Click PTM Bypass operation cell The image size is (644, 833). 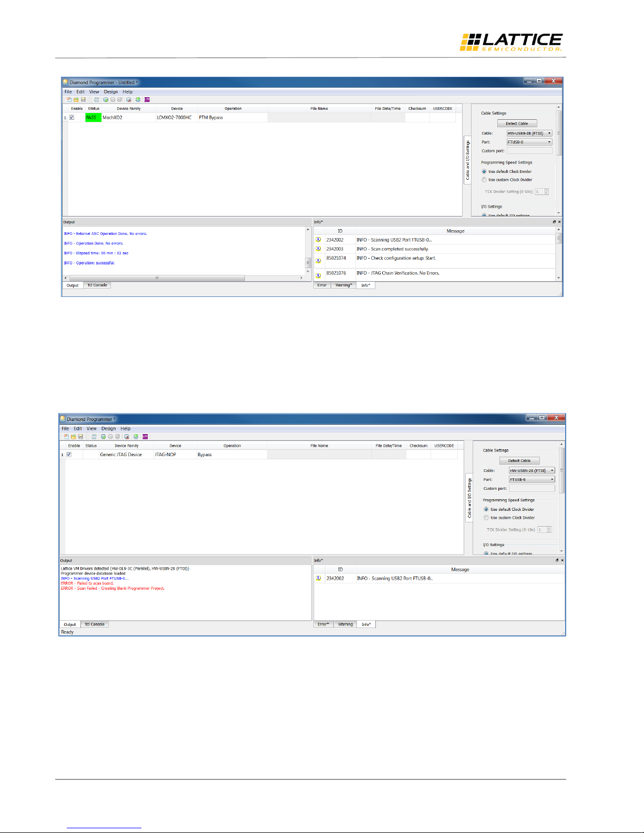coord(233,118)
